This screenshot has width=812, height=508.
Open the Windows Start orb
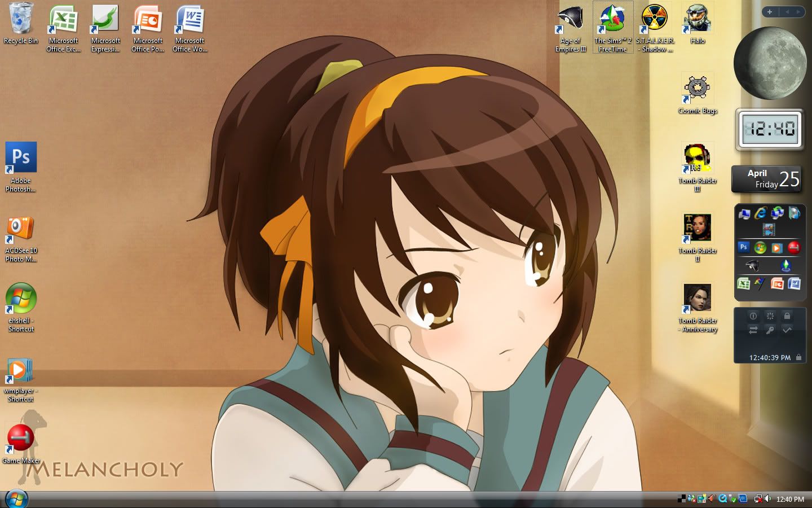(16, 499)
